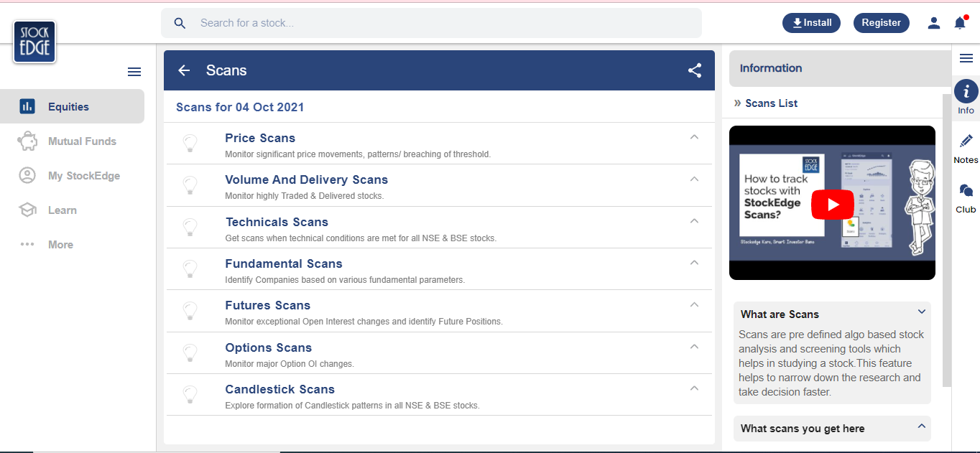Open Learn in the sidebar

(x=72, y=210)
